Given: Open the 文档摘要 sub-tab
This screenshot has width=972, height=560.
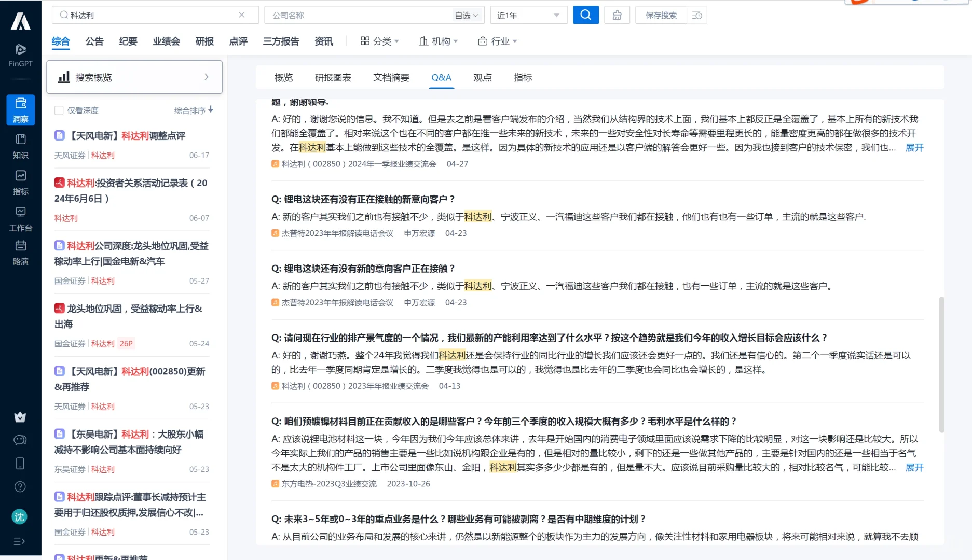Looking at the screenshot, I should [392, 78].
